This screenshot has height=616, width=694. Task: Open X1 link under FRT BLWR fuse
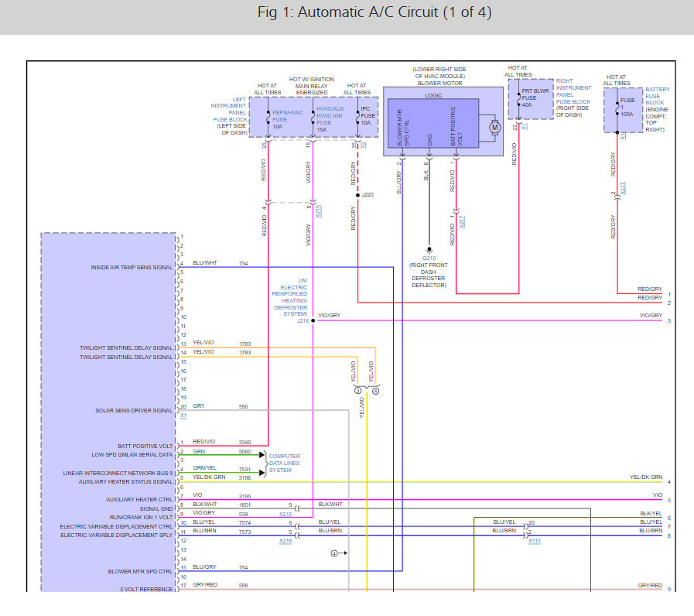coord(524,126)
